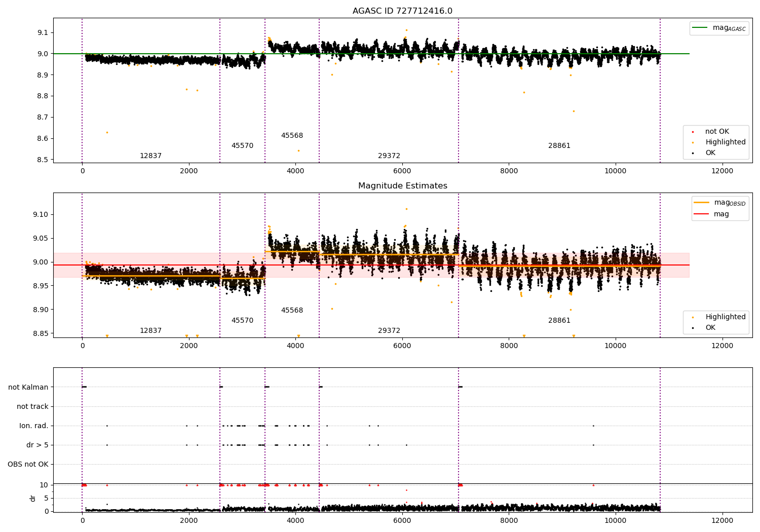This screenshot has height=532, width=760.
Task: Click y-axis tick 8.5 in top plot
Action: point(43,160)
